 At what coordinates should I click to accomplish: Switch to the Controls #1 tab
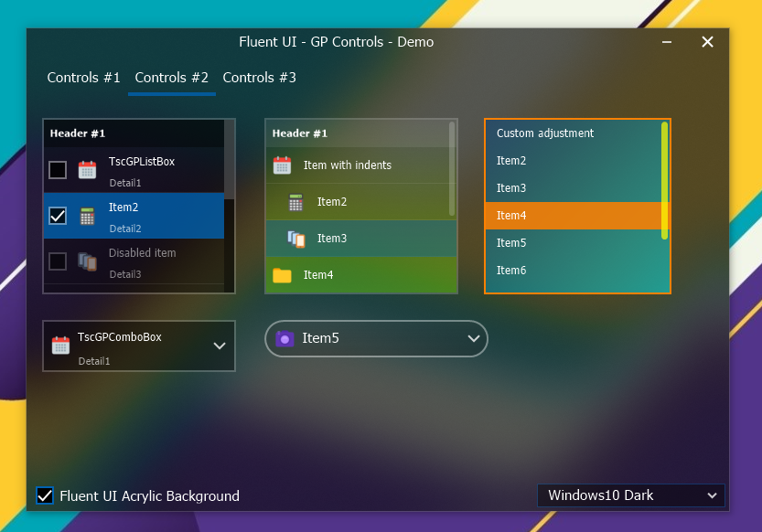[x=83, y=78]
